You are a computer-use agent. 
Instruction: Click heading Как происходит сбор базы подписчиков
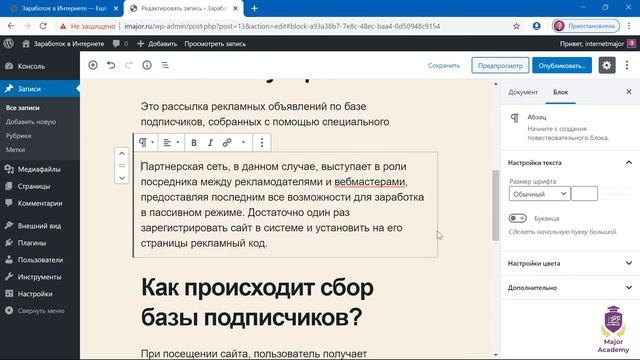[x=257, y=302]
